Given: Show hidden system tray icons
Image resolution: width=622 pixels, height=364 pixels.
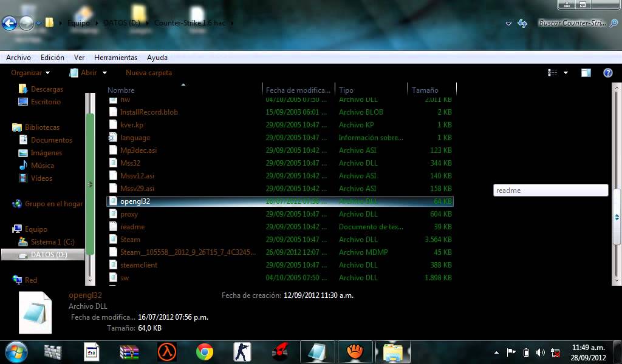Looking at the screenshot, I should click(x=496, y=352).
